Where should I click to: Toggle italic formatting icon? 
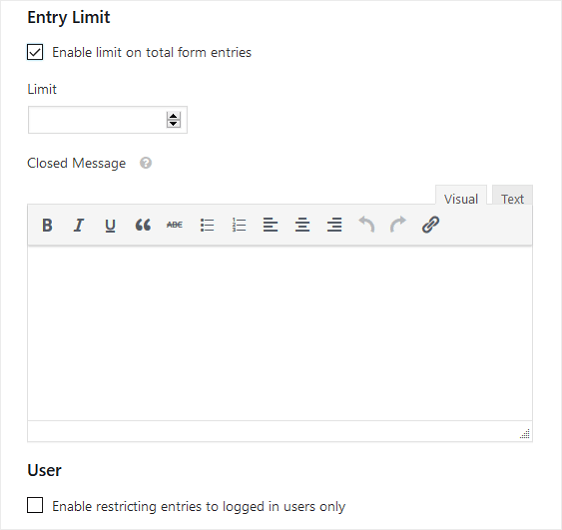click(x=79, y=225)
